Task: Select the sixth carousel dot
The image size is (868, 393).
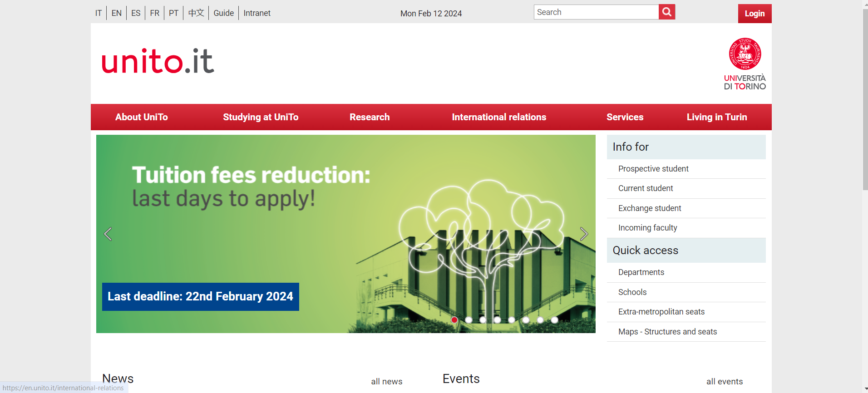Action: tap(526, 320)
